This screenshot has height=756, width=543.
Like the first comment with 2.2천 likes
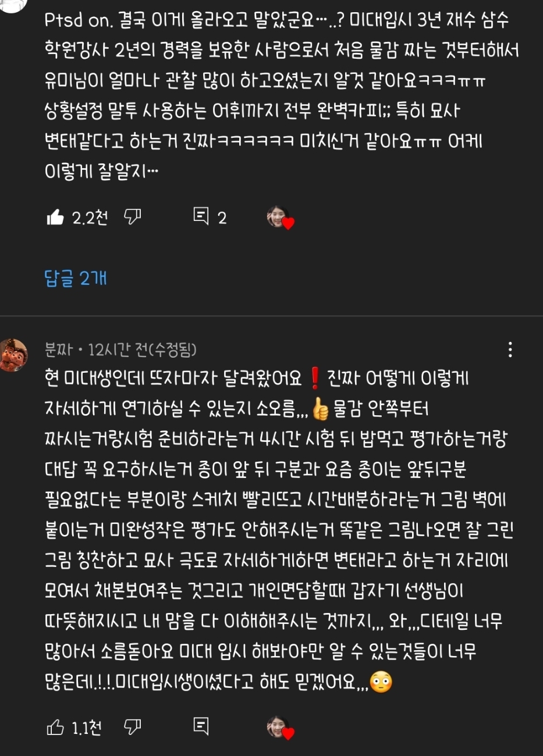click(55, 217)
